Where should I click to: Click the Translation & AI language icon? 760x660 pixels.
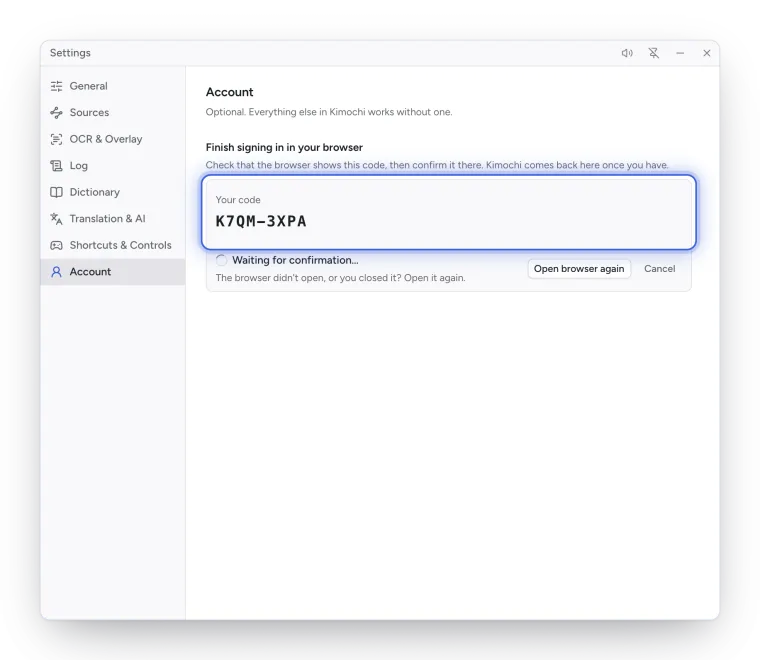coord(56,219)
